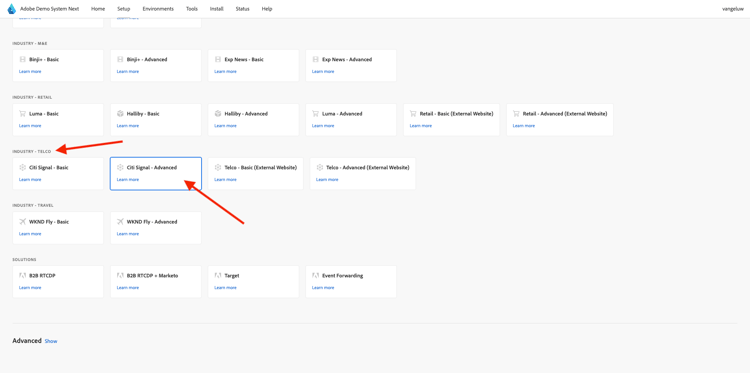750x373 pixels.
Task: Select the Citi Signal - Basic title
Action: tap(48, 168)
